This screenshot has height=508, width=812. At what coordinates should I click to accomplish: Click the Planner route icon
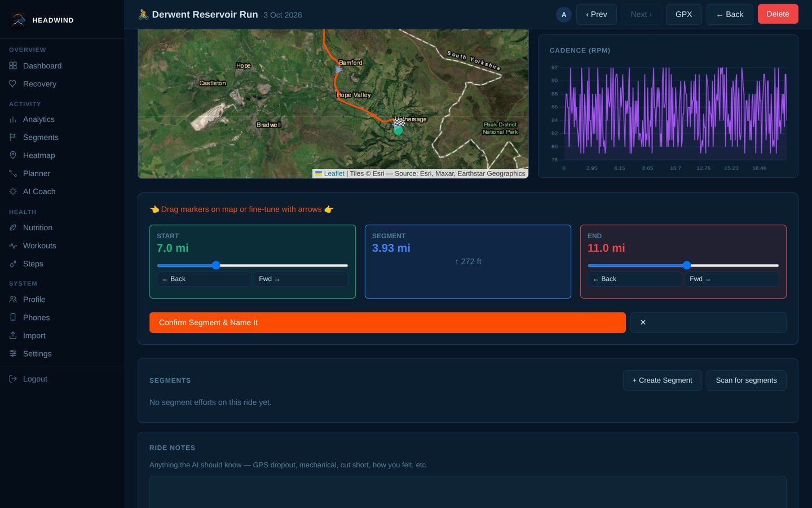point(13,173)
